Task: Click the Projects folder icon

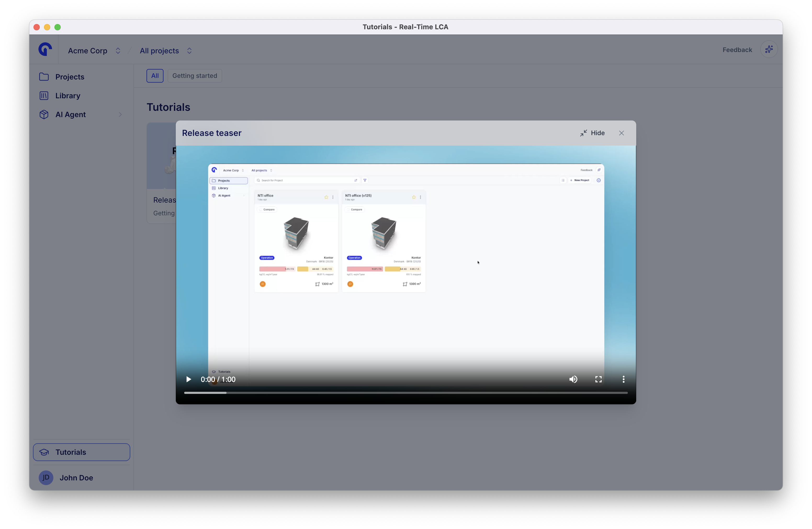Action: click(44, 77)
